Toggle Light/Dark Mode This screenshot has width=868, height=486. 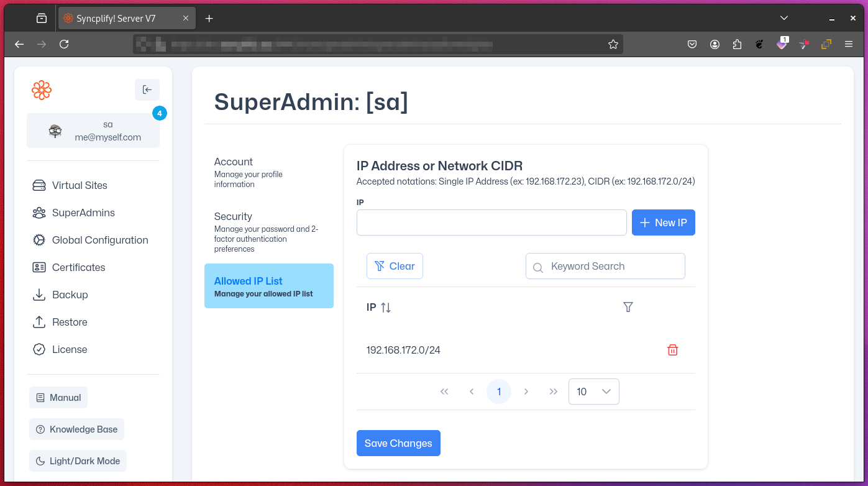77,461
